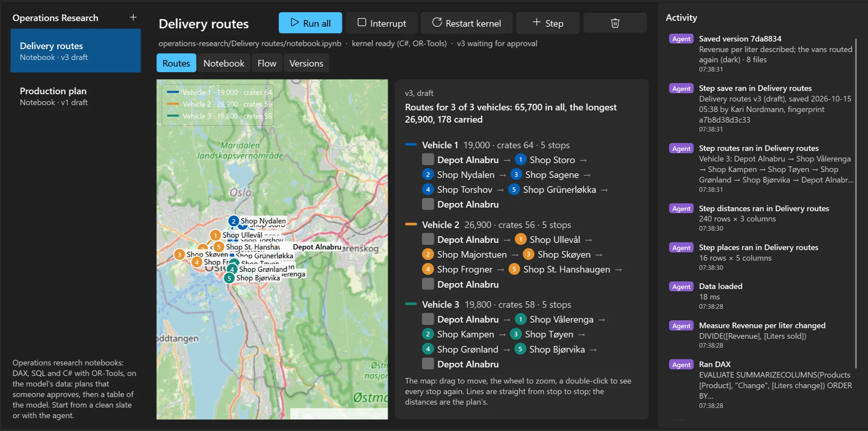Select Delivery routes notebook in sidebar
This screenshot has width=868, height=431.
(76, 50)
